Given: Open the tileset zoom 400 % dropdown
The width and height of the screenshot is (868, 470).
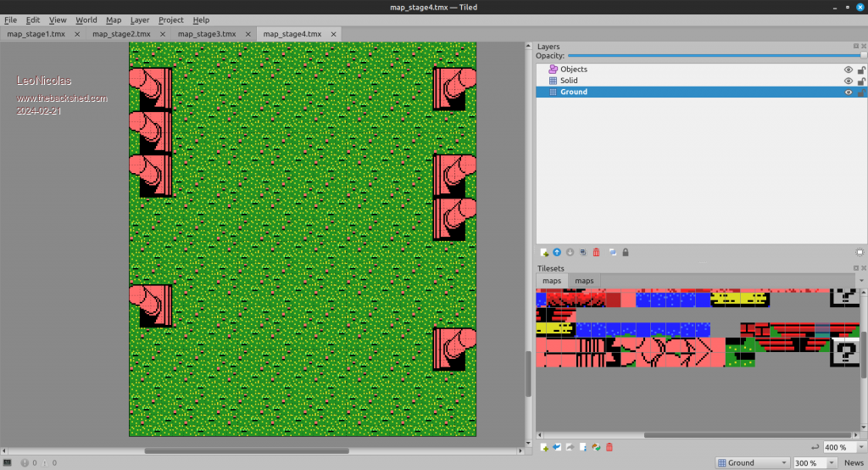Looking at the screenshot, I should 842,447.
